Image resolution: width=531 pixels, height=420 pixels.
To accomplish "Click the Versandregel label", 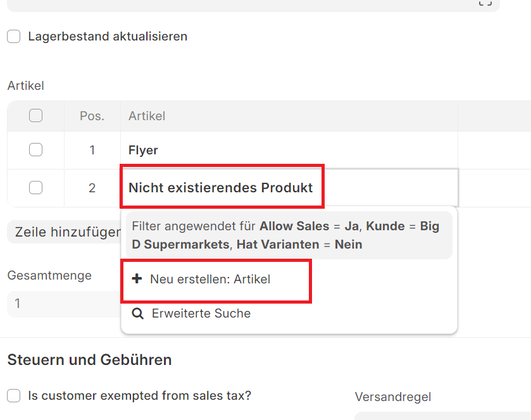I will (x=392, y=397).
